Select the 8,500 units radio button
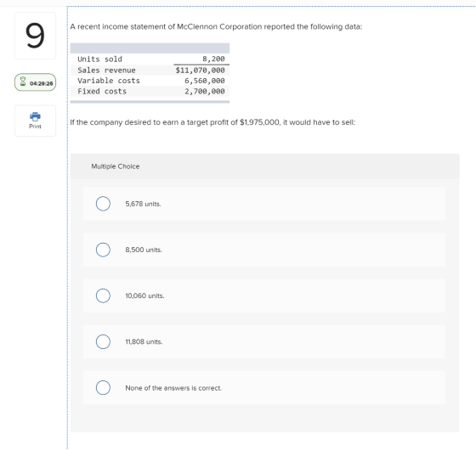This screenshot has width=476, height=450. tap(103, 250)
